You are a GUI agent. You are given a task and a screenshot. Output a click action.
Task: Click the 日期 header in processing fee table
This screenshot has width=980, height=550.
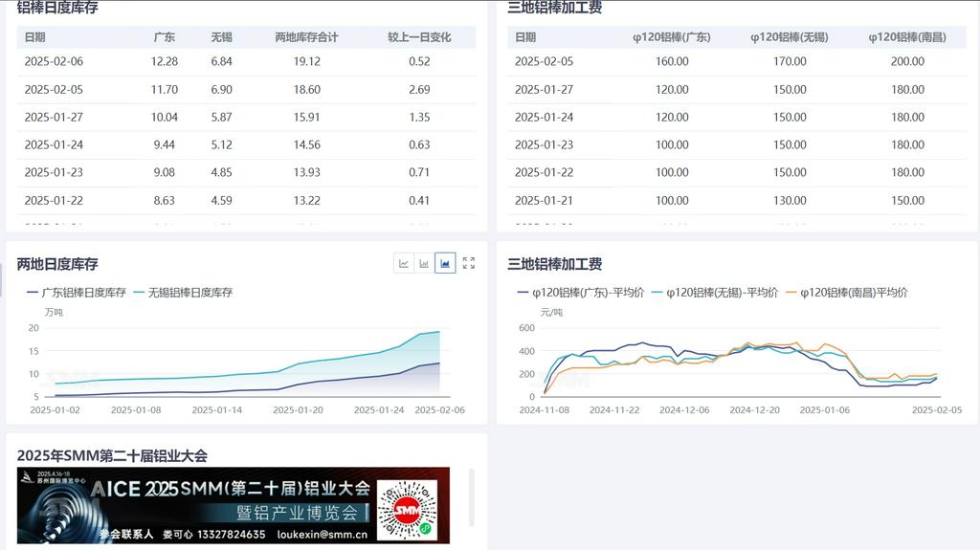coord(525,37)
